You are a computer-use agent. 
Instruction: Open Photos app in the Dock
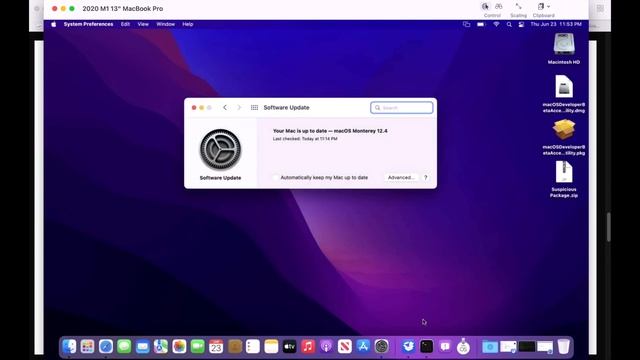(x=179, y=347)
